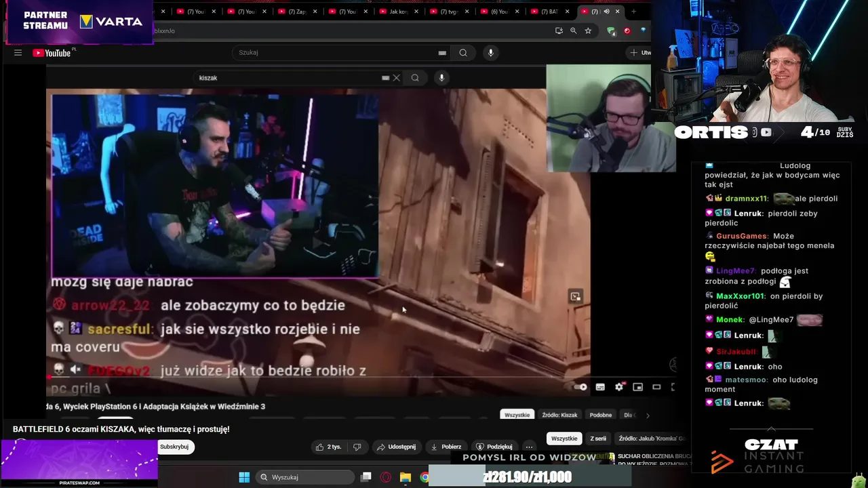Click 'SUCHAR OBLICZENIA BRUC' recommended video title

click(x=654, y=457)
